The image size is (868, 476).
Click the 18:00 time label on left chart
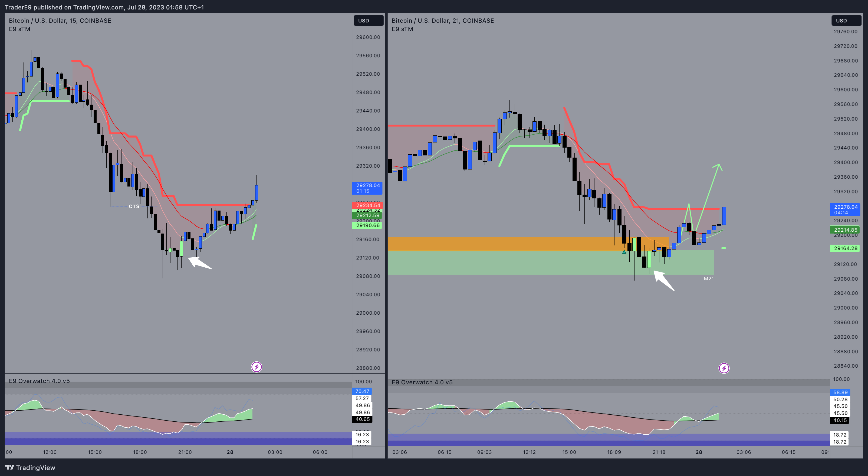click(140, 452)
